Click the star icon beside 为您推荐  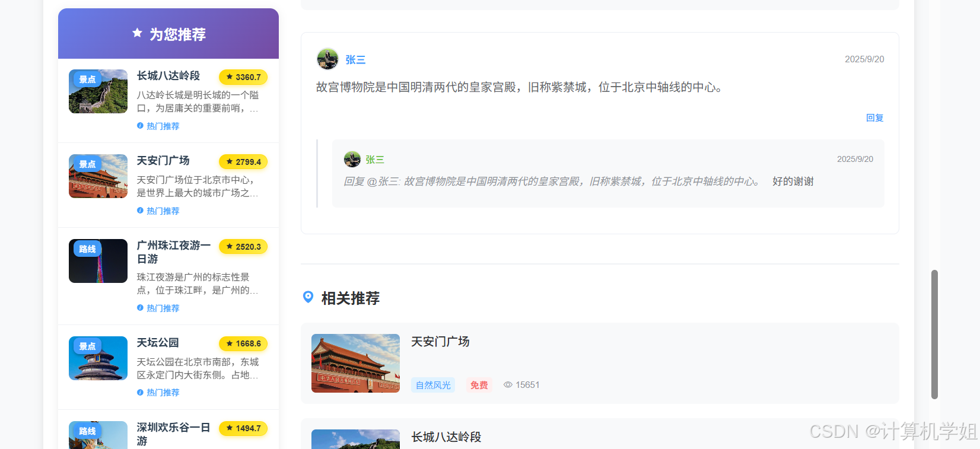pyautogui.click(x=137, y=33)
